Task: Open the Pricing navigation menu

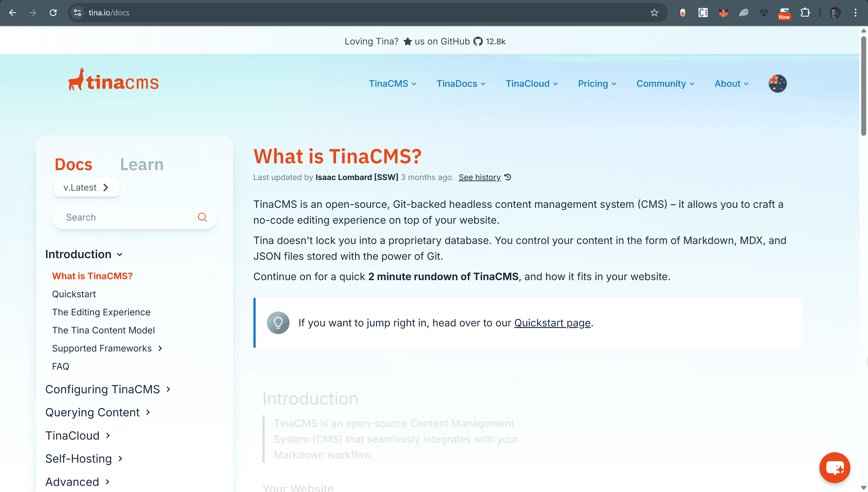Action: (597, 83)
